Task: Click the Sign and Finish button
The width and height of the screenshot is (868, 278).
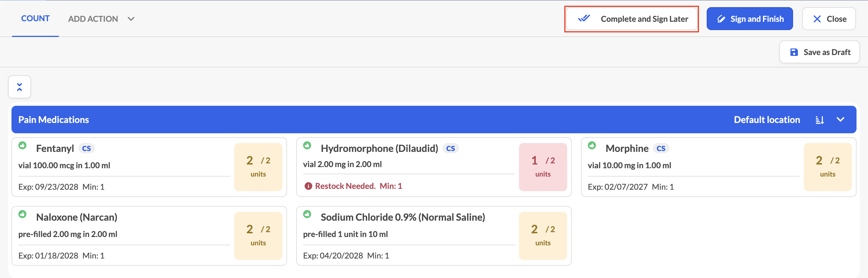Action: pos(749,19)
